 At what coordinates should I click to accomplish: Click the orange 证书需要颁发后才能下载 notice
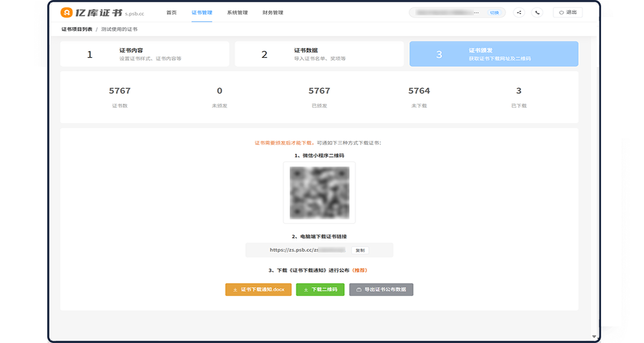coord(284,143)
